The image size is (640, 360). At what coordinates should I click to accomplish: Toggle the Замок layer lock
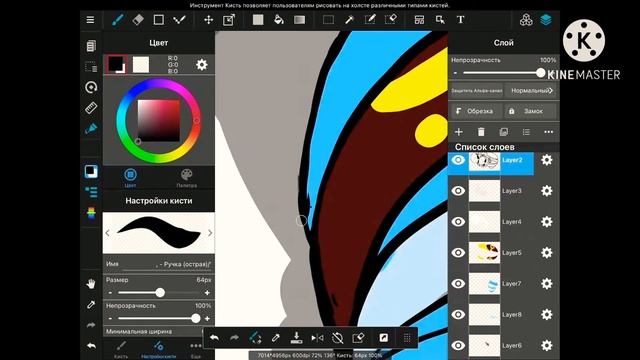(x=530, y=111)
